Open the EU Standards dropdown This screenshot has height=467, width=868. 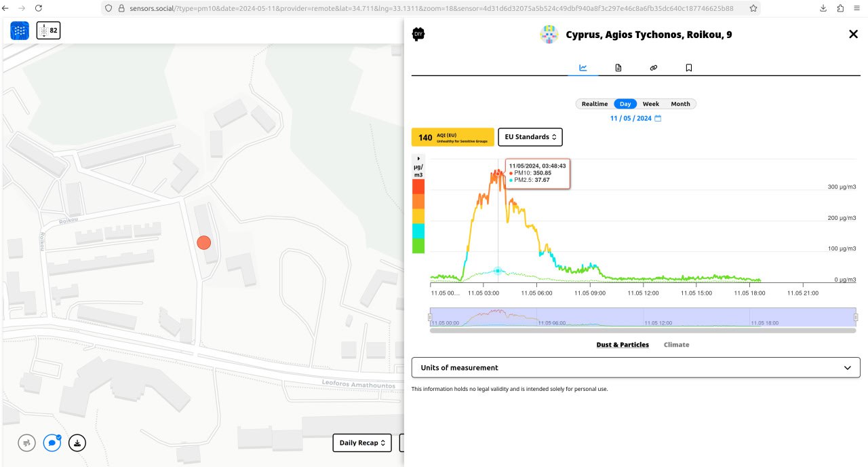click(x=530, y=137)
